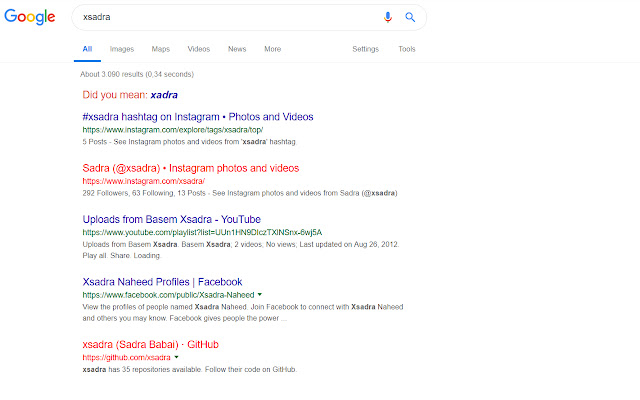Switch to the Videos tab
This screenshot has height=400, width=640.
199,48
